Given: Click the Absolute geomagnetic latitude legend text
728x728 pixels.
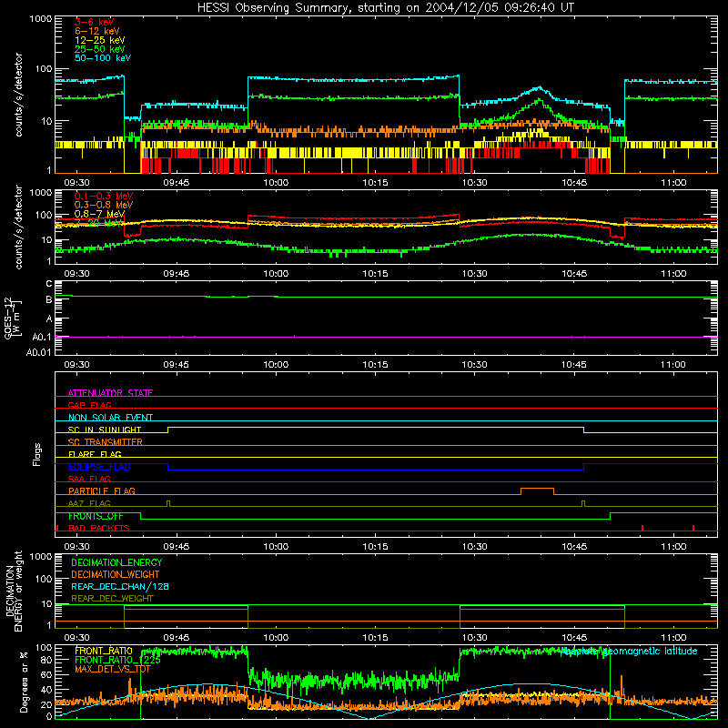Looking at the screenshot, I should coord(629,651).
